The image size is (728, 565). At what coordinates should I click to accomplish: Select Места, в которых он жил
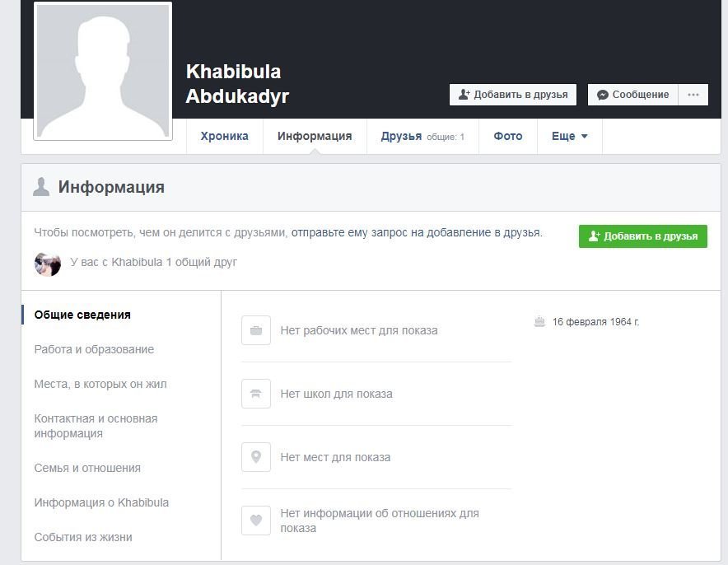(x=100, y=384)
